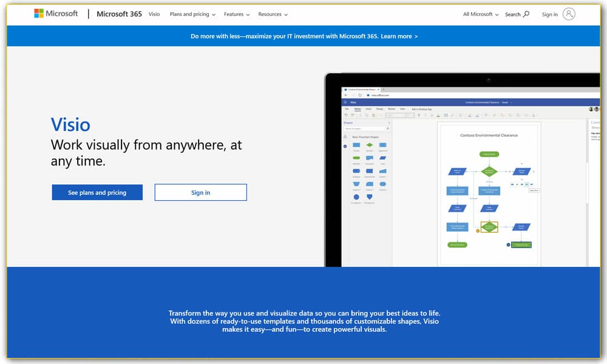The width and height of the screenshot is (607, 364).
Task: Follow the Learn more banner link
Action: point(398,36)
